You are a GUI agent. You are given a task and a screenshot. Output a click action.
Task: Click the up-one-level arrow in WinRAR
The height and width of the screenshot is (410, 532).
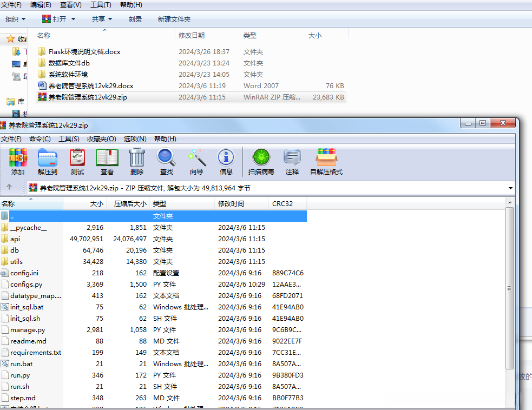(x=9, y=187)
